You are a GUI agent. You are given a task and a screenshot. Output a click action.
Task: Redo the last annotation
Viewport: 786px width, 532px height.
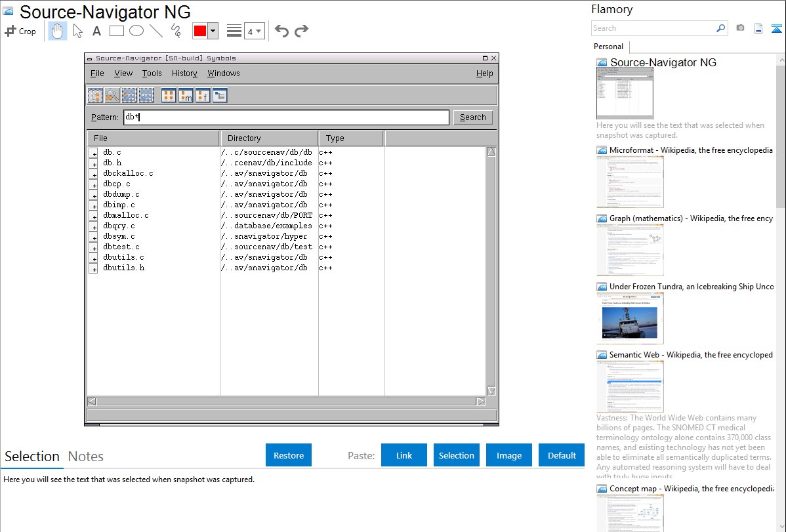pyautogui.click(x=301, y=31)
